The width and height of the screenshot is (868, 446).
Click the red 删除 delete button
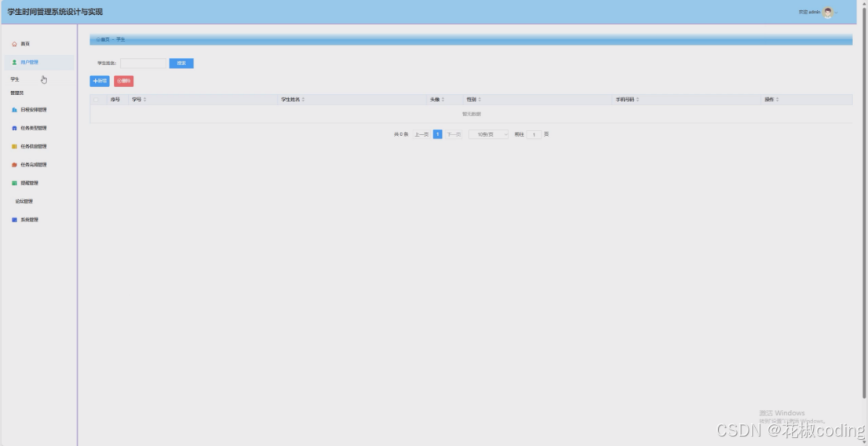[x=123, y=82]
